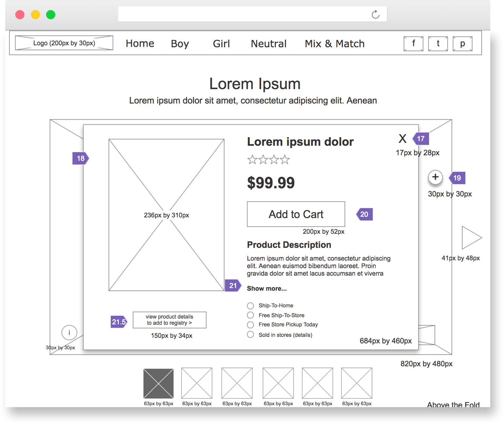Open the Pinterest 'p' social icon

coord(462,44)
